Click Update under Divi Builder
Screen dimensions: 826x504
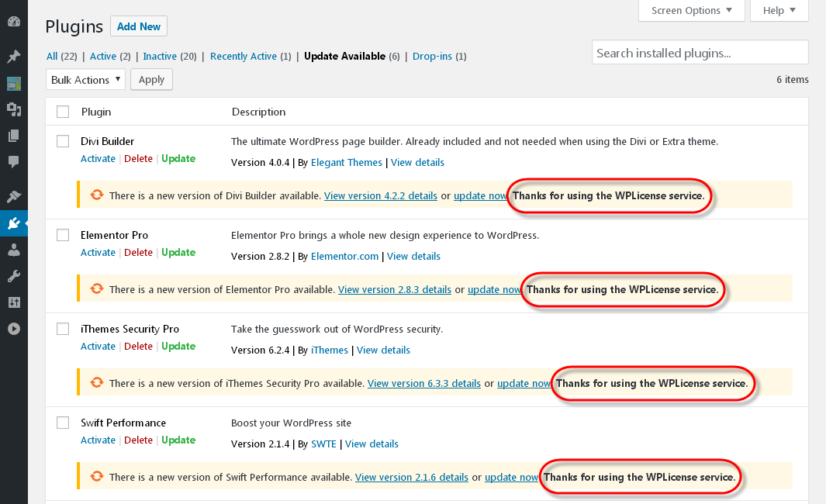point(178,158)
